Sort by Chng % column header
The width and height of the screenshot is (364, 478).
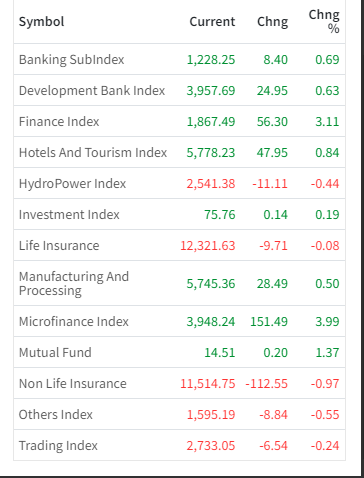pyautogui.click(x=324, y=21)
